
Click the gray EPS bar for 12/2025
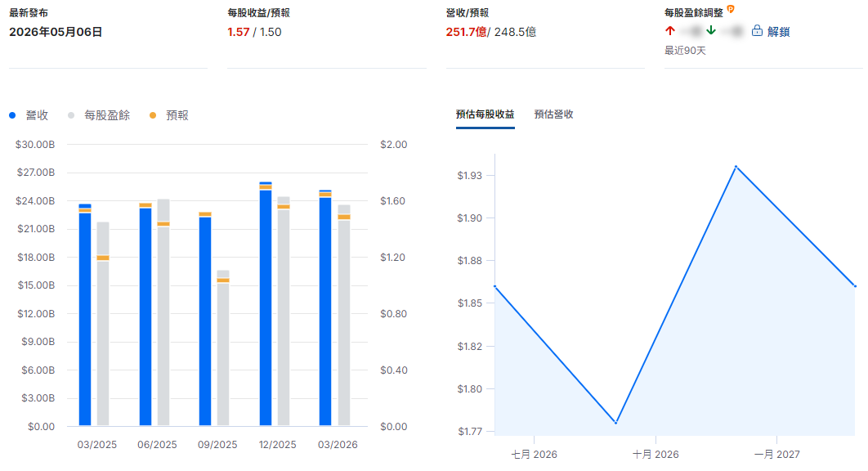(284, 312)
